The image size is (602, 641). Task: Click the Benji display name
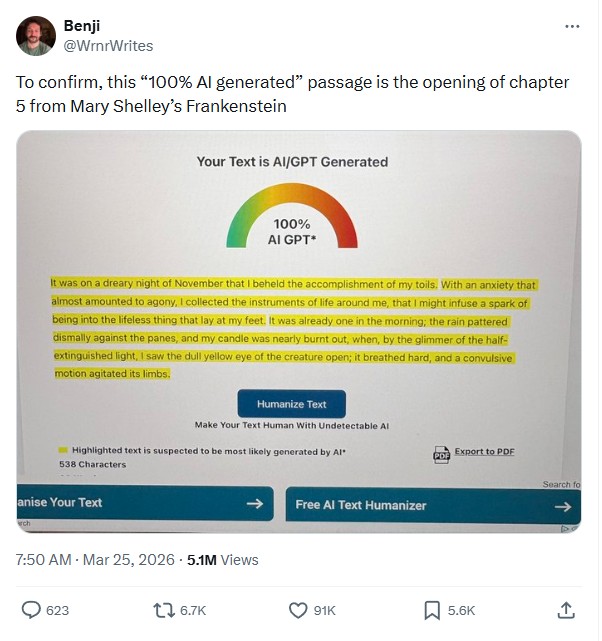tap(84, 27)
